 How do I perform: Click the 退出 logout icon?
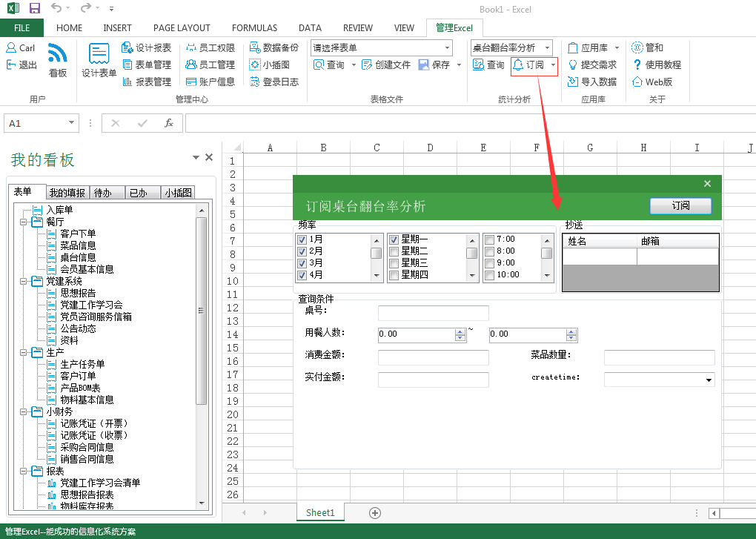click(11, 65)
